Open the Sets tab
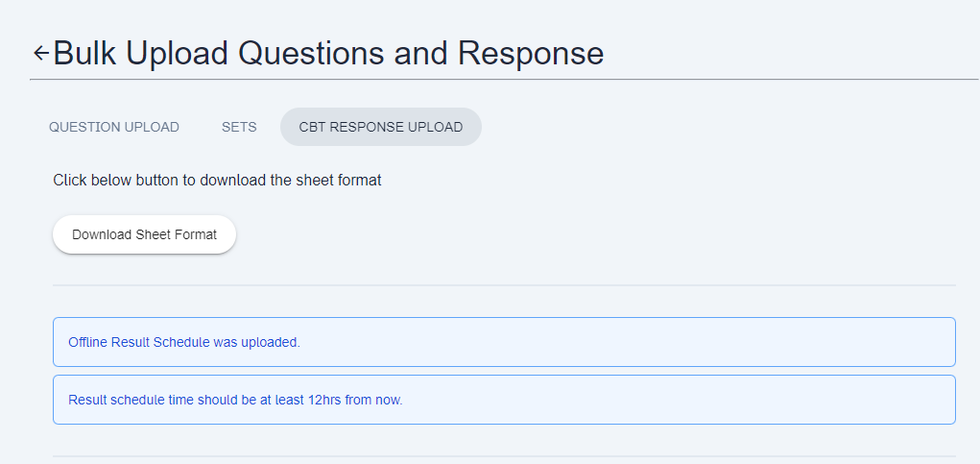 [239, 127]
